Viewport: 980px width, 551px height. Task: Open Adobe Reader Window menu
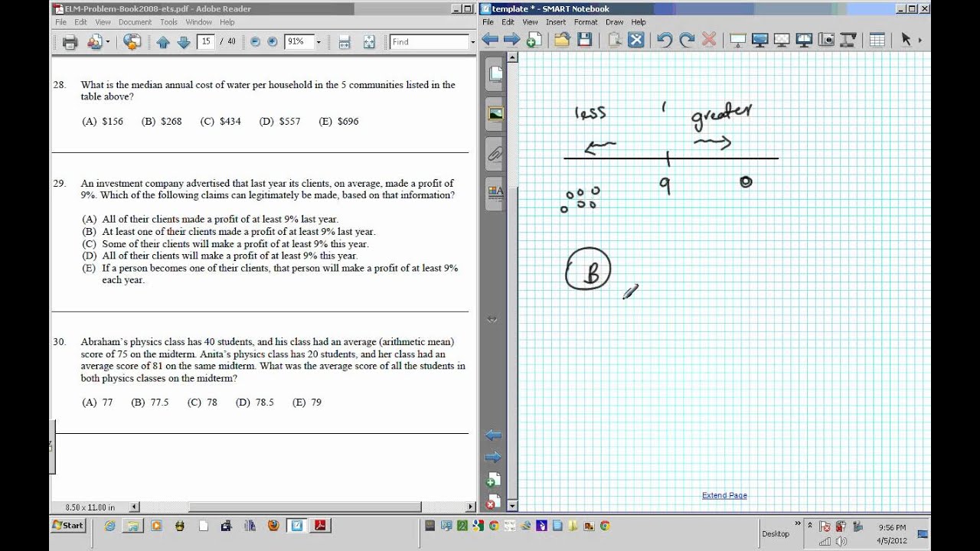pos(199,22)
